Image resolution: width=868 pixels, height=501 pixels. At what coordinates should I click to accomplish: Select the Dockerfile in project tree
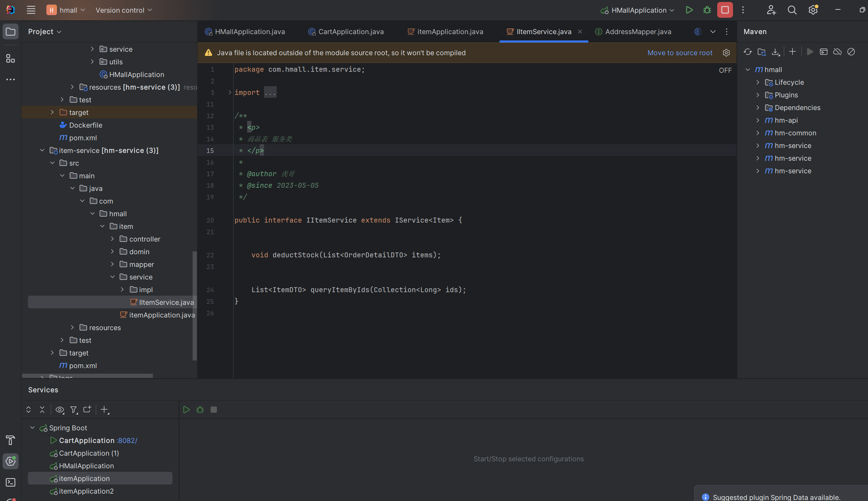[x=81, y=125]
